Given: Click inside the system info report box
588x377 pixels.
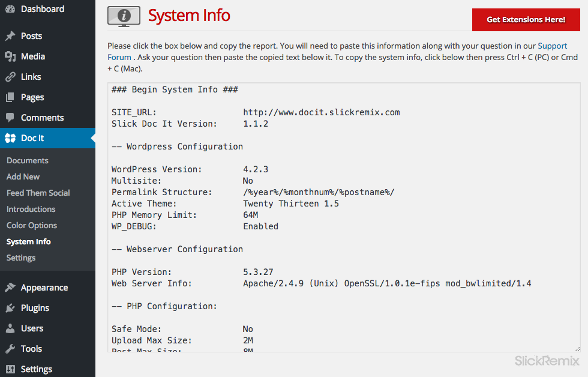Looking at the screenshot, I should [x=344, y=217].
